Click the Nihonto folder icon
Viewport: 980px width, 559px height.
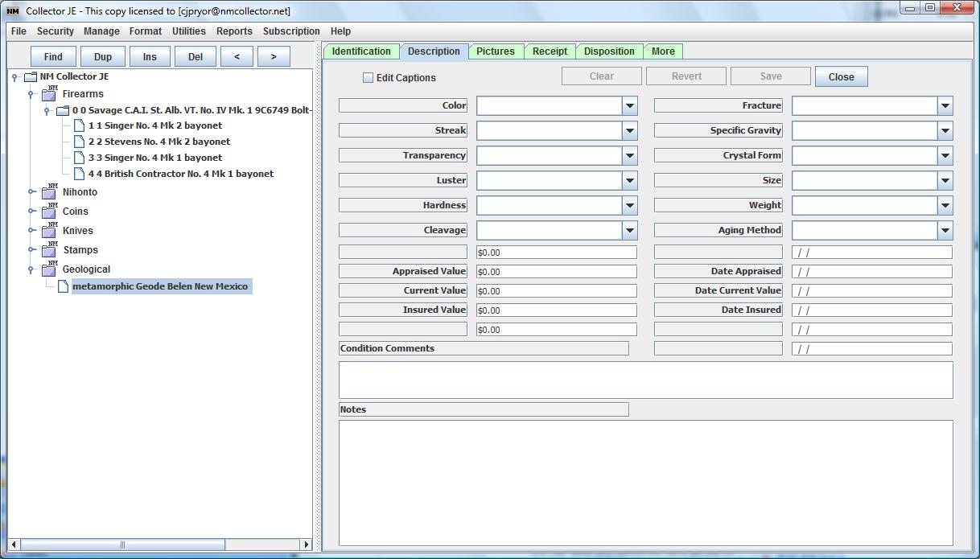pos(49,192)
